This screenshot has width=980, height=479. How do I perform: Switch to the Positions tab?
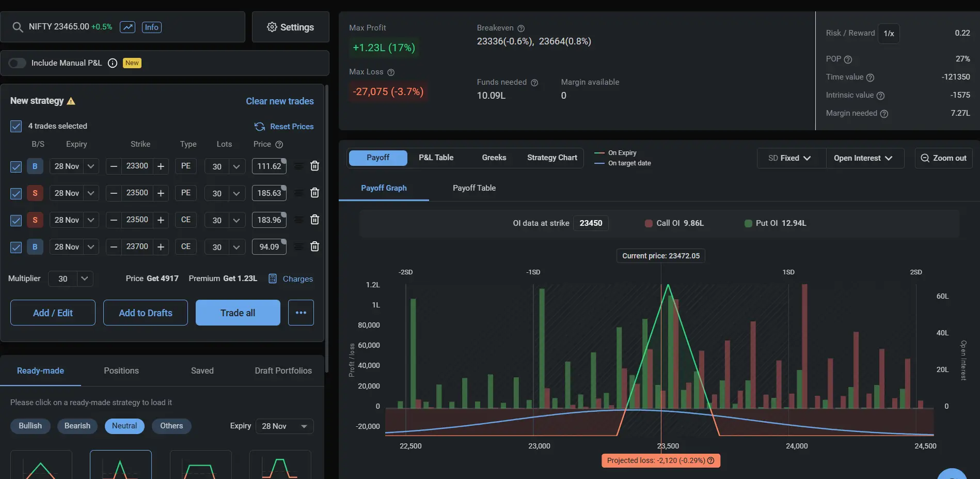coord(121,370)
